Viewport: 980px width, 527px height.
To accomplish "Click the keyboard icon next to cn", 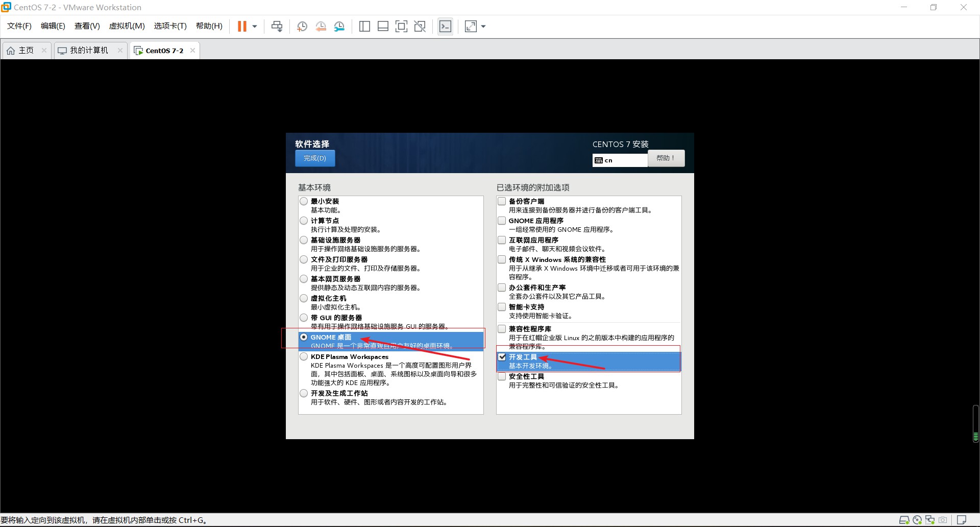I will (x=599, y=160).
